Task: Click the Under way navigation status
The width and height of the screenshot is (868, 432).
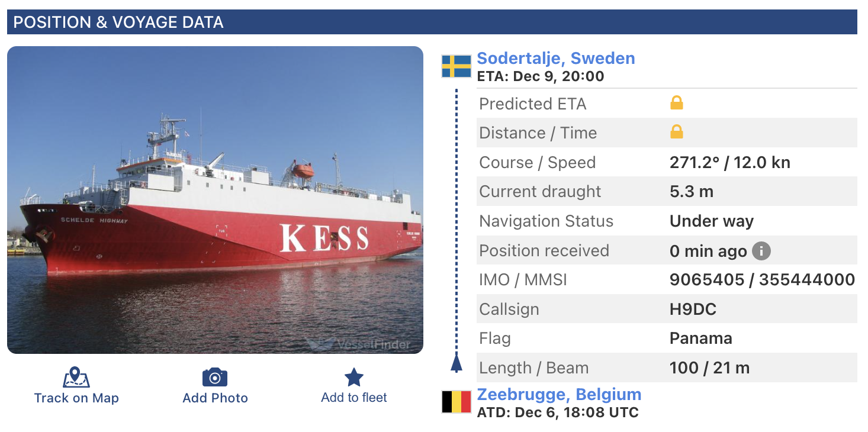Action: coord(711,221)
